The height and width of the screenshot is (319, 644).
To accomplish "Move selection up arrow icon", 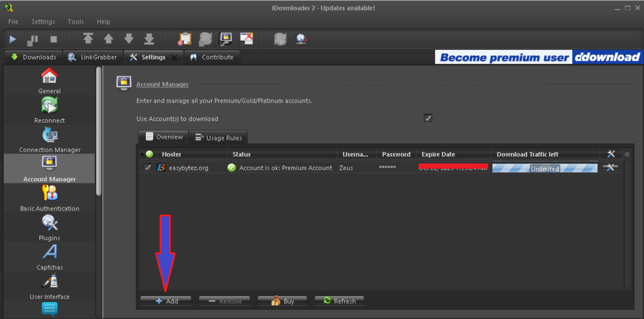I will point(108,39).
